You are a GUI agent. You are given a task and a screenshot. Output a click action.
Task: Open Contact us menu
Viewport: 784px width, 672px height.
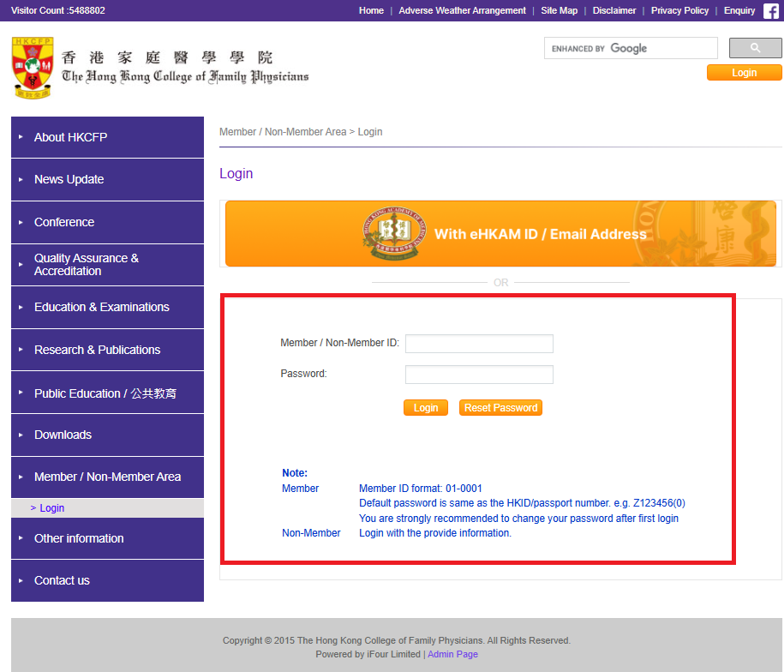(107, 580)
